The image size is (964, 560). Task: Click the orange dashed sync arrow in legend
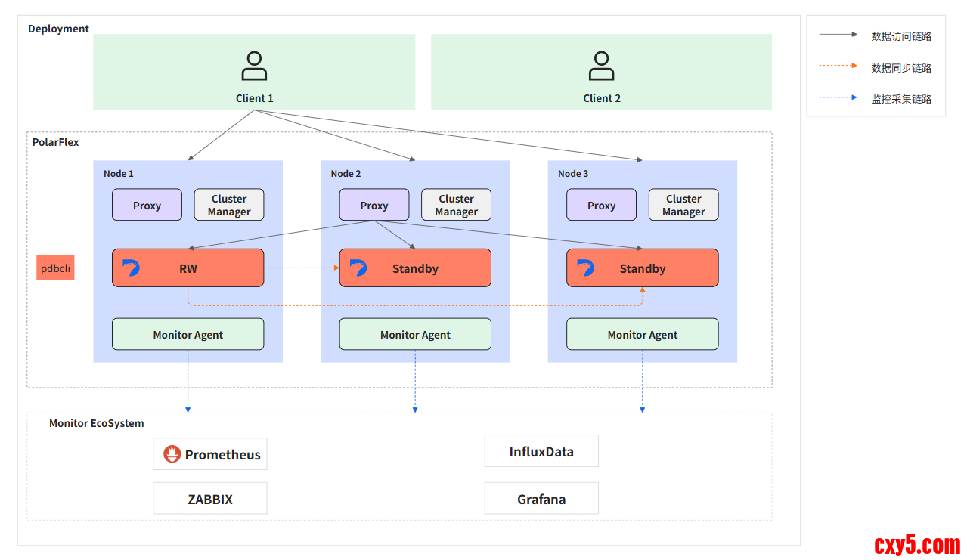pos(838,67)
